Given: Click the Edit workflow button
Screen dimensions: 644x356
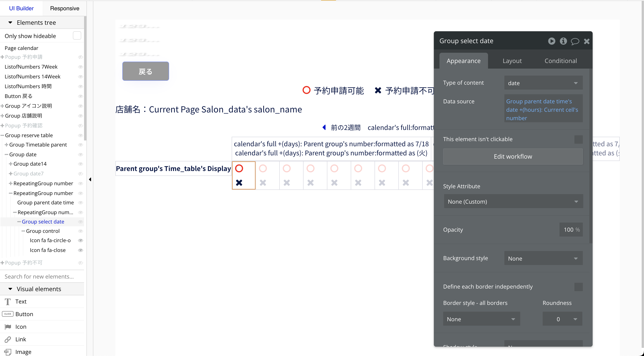Looking at the screenshot, I should [x=513, y=156].
